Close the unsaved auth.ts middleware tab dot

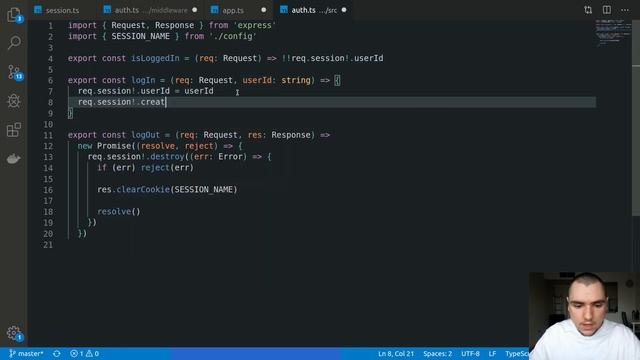tap(194, 10)
